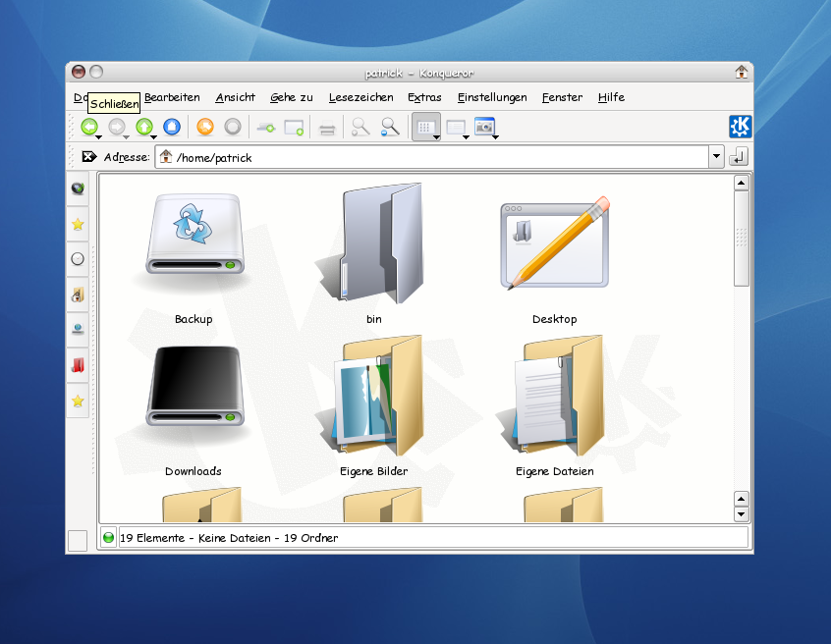Zoom out with magnifier minus icon
Viewport: 831px width, 644px height.
point(390,127)
